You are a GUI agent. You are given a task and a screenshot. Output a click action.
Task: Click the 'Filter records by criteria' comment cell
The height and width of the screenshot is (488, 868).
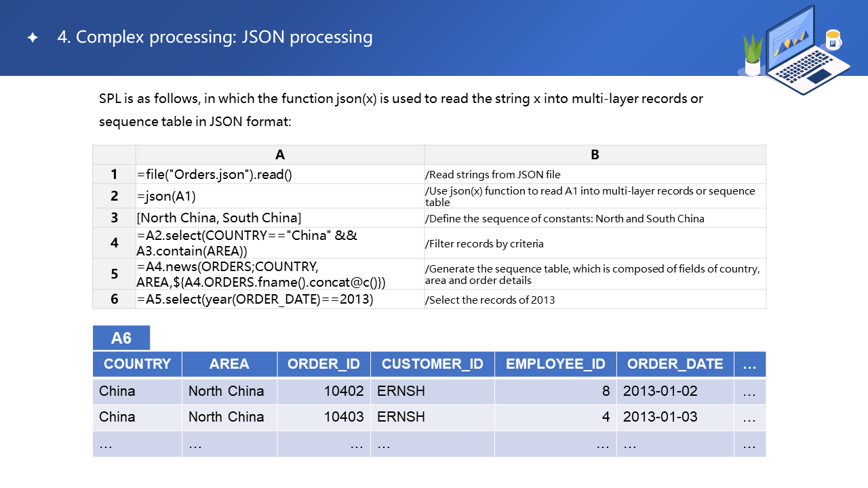tap(595, 243)
